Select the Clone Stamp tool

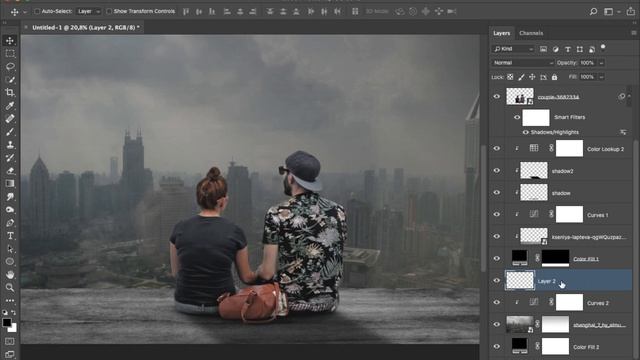click(x=10, y=145)
